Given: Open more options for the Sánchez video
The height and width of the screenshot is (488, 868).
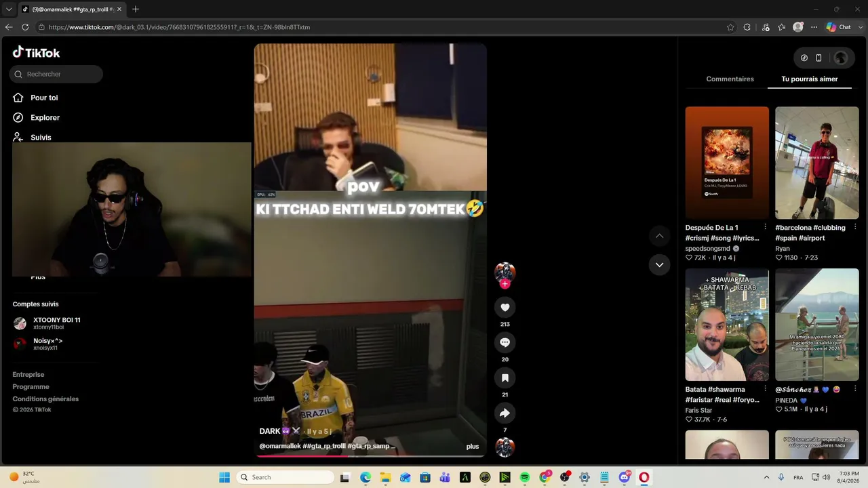Looking at the screenshot, I should pyautogui.click(x=855, y=389).
